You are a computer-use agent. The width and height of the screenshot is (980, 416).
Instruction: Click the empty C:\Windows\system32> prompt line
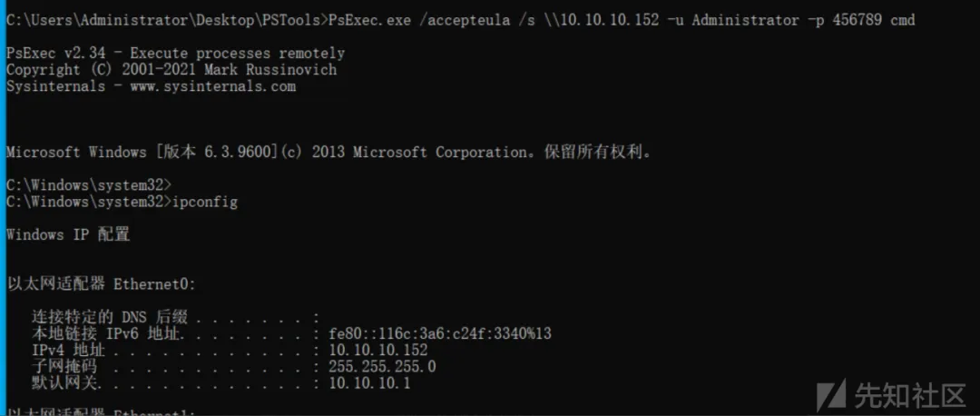(89, 185)
